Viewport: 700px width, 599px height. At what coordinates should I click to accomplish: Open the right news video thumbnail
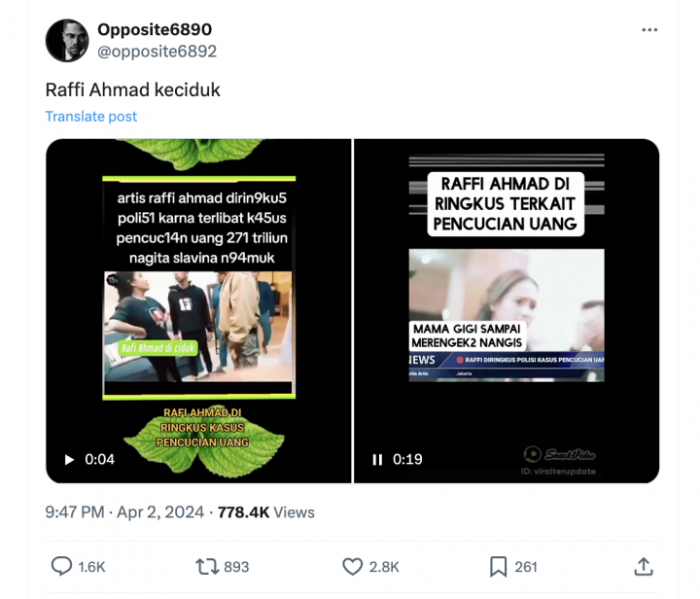pyautogui.click(x=507, y=310)
